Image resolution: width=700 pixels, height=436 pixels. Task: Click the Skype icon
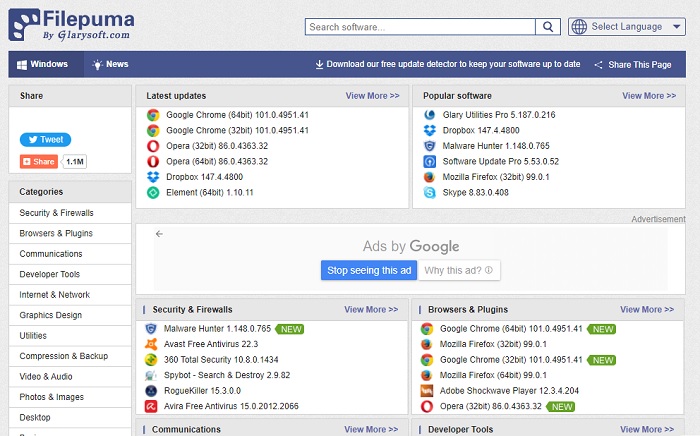click(x=429, y=193)
